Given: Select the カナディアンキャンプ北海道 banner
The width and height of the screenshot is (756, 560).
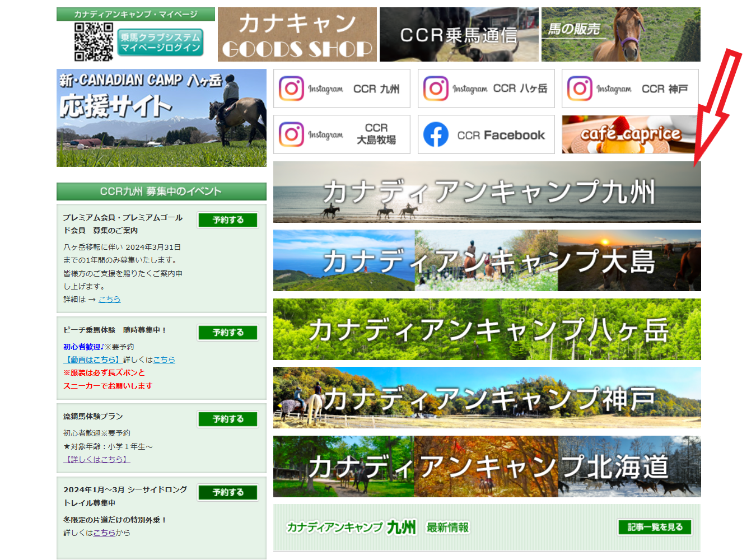Looking at the screenshot, I should (x=487, y=466).
